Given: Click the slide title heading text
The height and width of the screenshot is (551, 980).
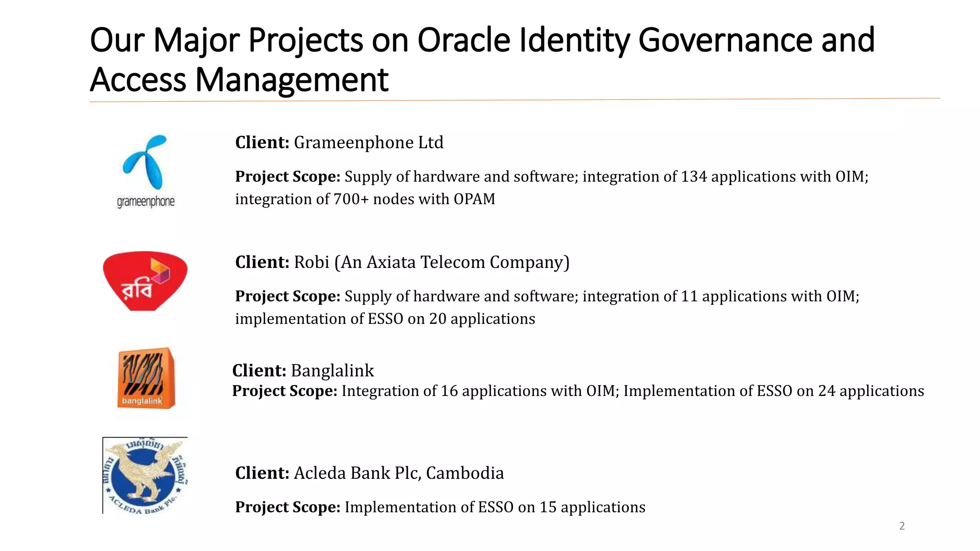Looking at the screenshot, I should pos(482,40).
